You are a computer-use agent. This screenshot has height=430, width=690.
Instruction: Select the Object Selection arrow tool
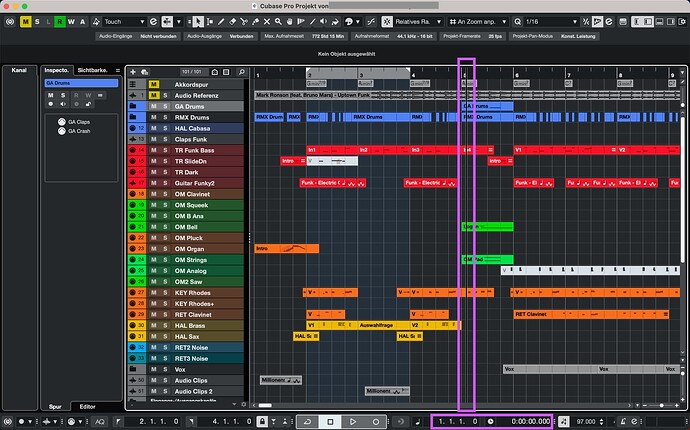pyautogui.click(x=198, y=22)
